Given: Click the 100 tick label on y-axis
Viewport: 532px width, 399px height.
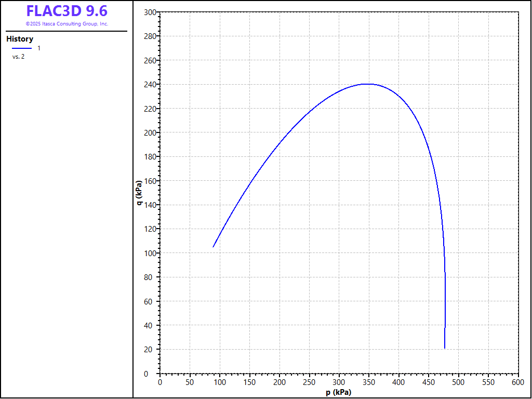Looking at the screenshot, I should click(150, 254).
